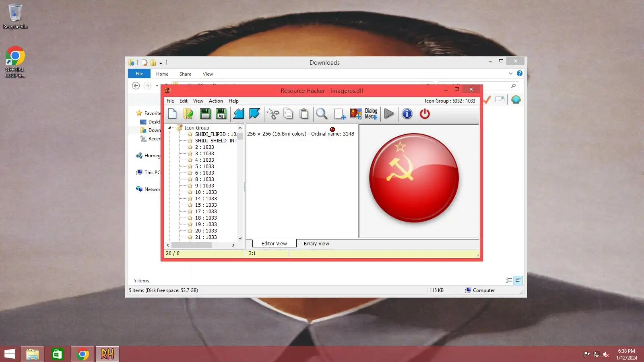Click the scissors Cut icon
Image resolution: width=644 pixels, height=362 pixels.
coord(273,114)
